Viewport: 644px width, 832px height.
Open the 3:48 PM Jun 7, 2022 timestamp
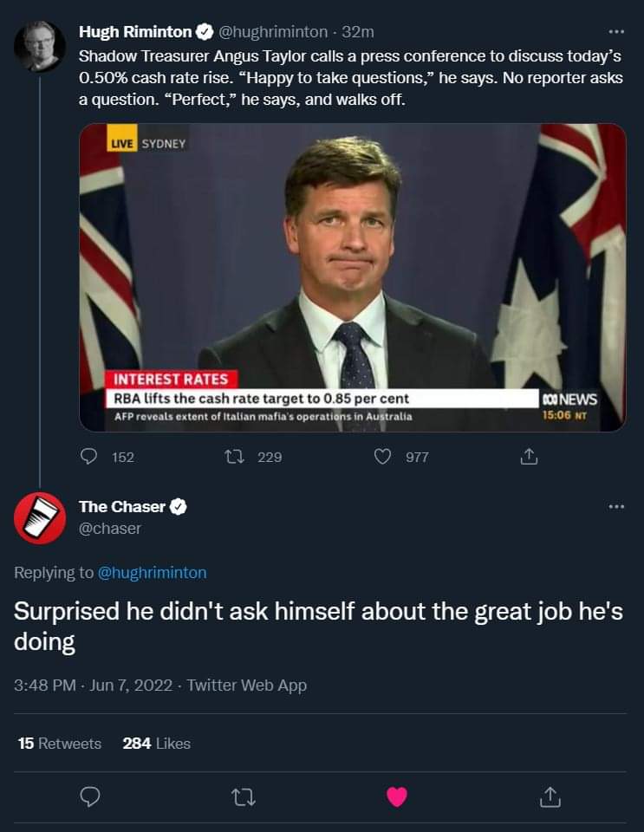pos(92,685)
